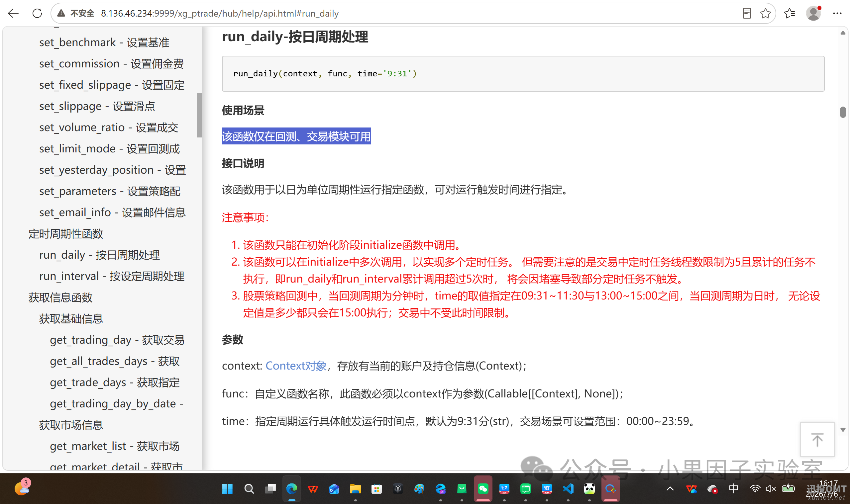Open the Context对象 link
850x504 pixels.
(x=296, y=366)
